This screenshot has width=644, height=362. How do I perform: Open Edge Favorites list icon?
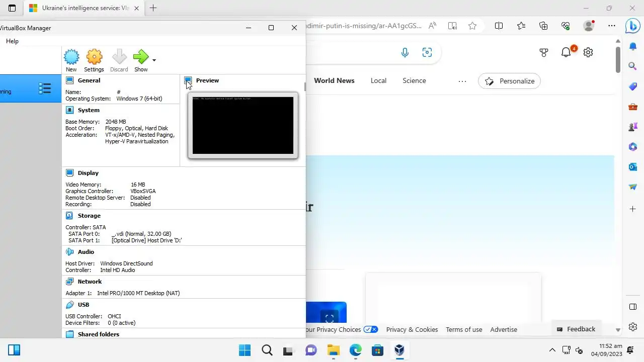(521, 26)
